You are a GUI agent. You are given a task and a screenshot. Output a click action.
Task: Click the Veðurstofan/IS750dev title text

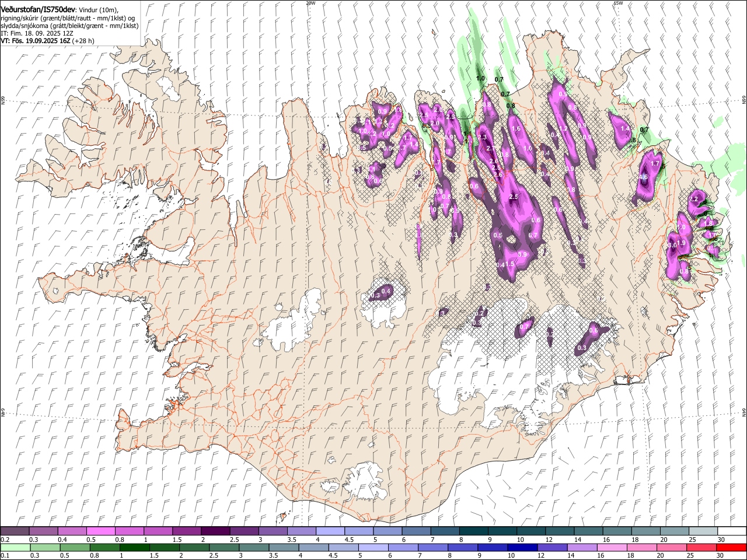(38, 9)
